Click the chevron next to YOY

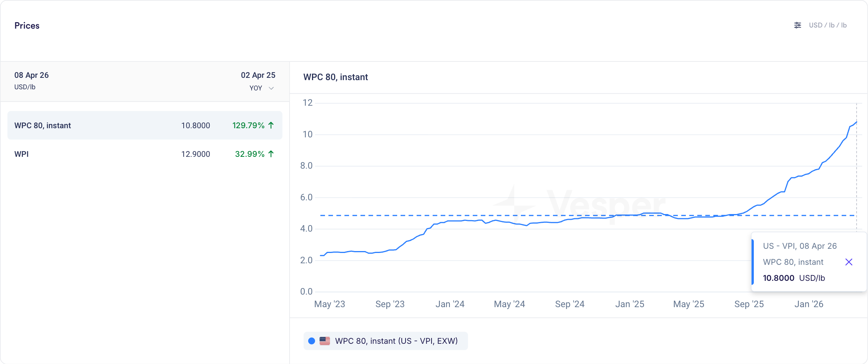point(271,88)
